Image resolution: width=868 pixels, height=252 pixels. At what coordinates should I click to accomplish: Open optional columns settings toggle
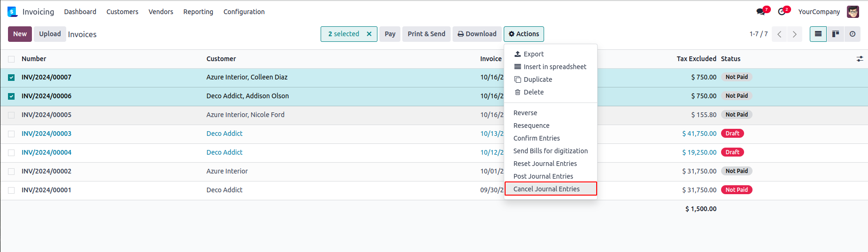pyautogui.click(x=860, y=59)
